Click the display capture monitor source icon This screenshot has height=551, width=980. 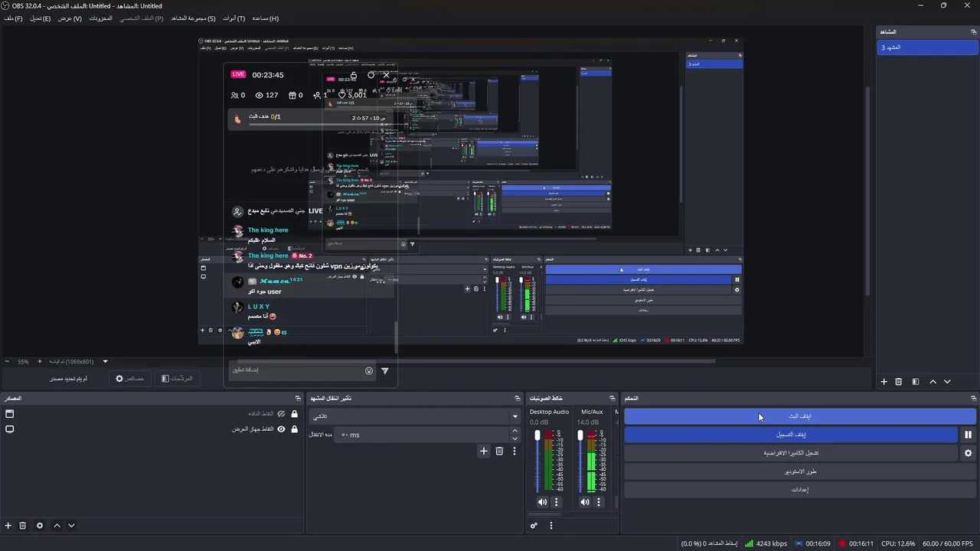tap(10, 429)
